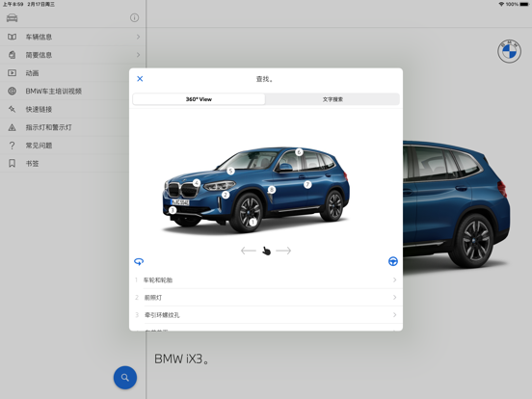Tap hotspot 2 below the headlight
This screenshot has height=399, width=532.
(226, 195)
